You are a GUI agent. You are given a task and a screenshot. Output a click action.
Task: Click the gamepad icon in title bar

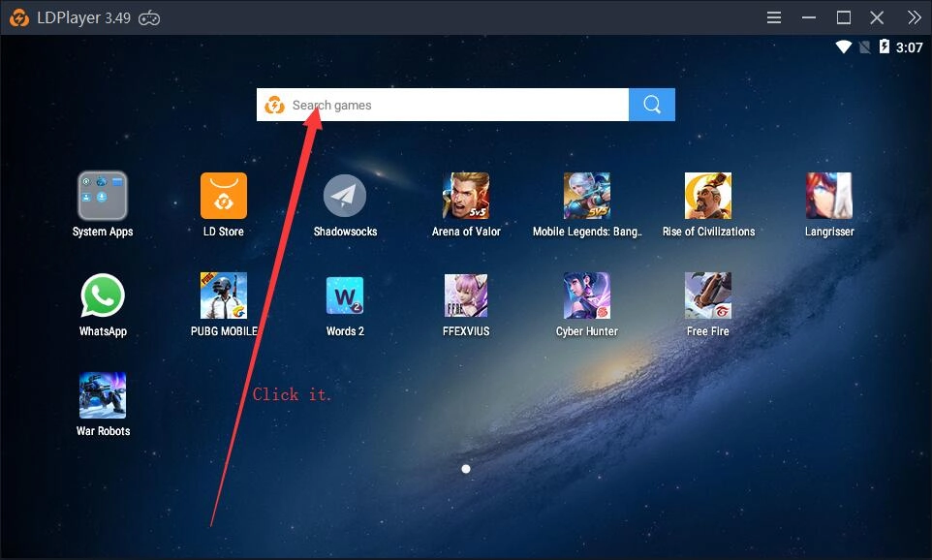click(149, 17)
